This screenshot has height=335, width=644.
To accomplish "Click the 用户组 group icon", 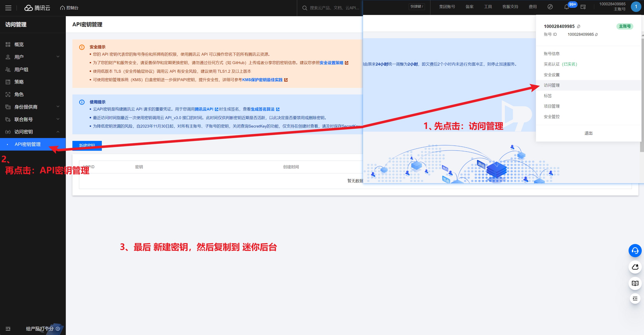I will [x=8, y=69].
